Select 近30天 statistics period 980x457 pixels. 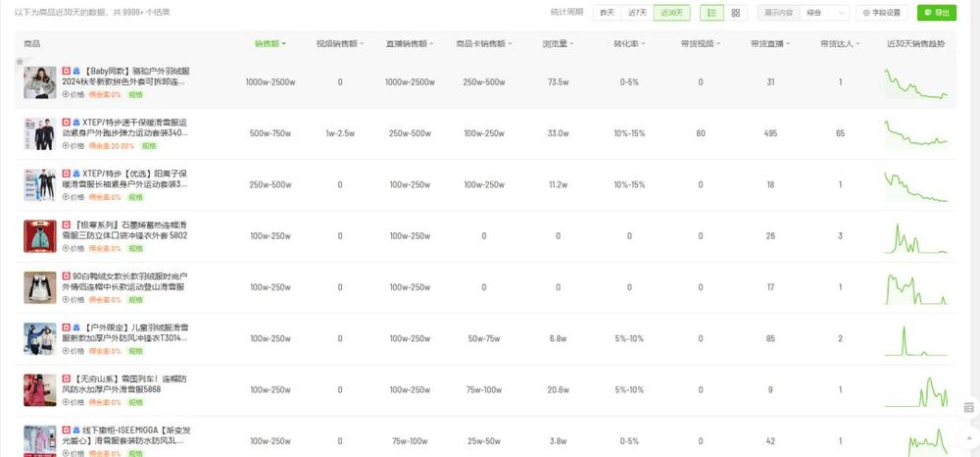(x=673, y=13)
